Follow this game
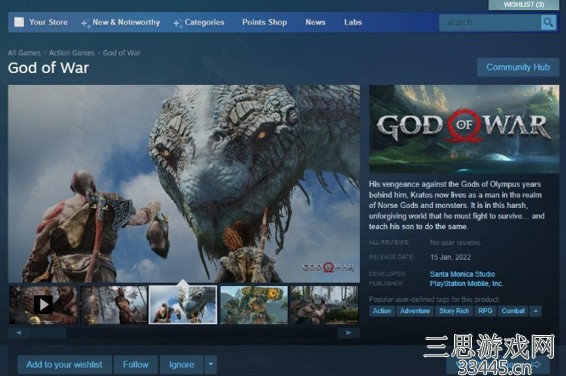Viewport: 566px width, 376px height. coord(136,364)
